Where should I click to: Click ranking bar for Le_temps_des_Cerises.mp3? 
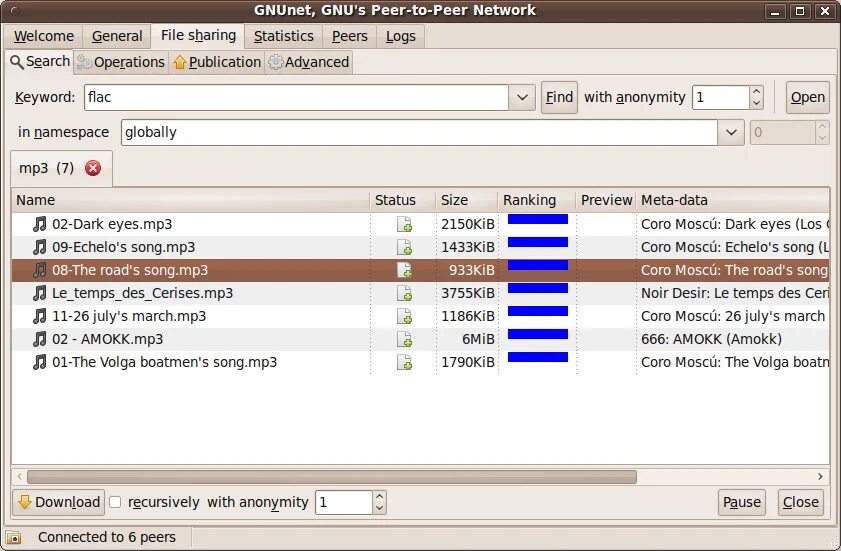click(x=537, y=288)
